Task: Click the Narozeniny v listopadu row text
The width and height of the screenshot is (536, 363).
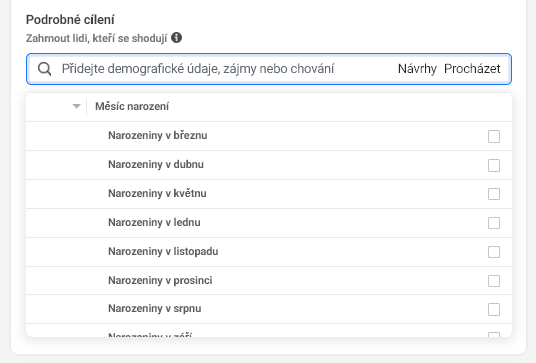Action: click(163, 251)
